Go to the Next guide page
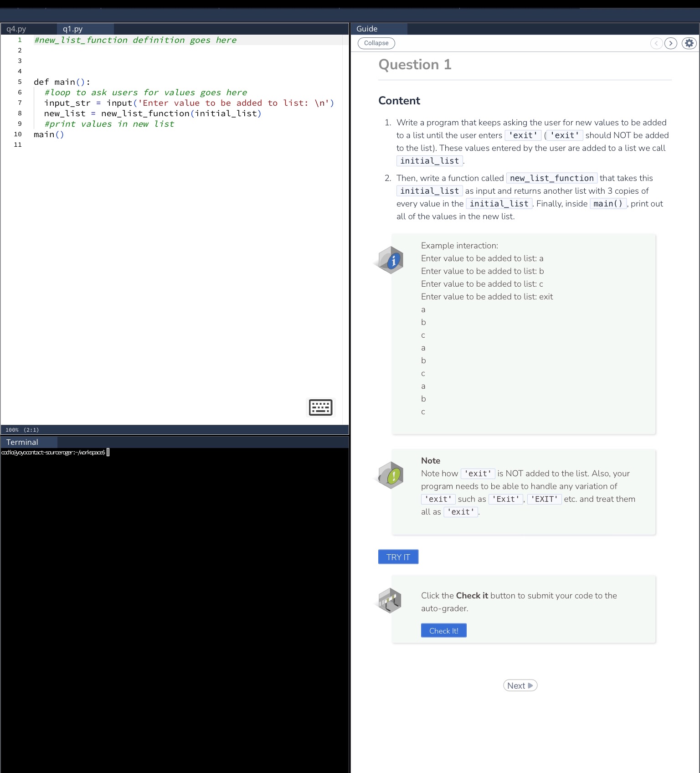 tap(520, 685)
